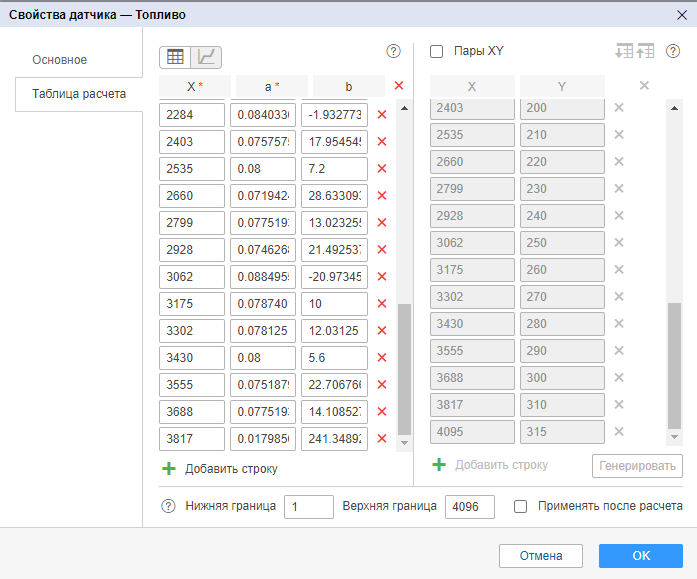This screenshot has width=697, height=579.
Task: Edit b field containing 12.03125
Action: click(x=334, y=331)
